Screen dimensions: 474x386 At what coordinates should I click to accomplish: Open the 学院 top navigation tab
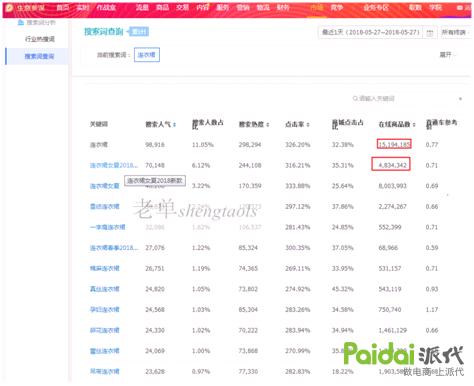435,7
